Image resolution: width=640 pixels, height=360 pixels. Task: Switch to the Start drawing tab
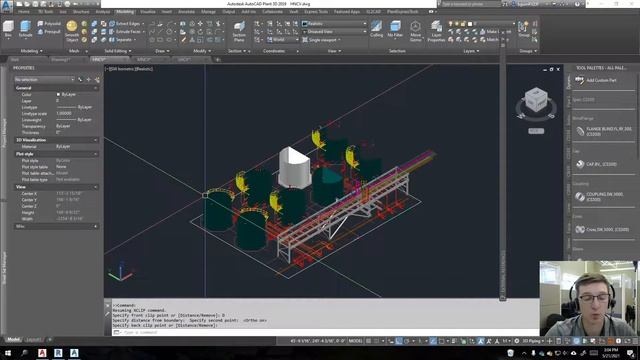coord(15,60)
